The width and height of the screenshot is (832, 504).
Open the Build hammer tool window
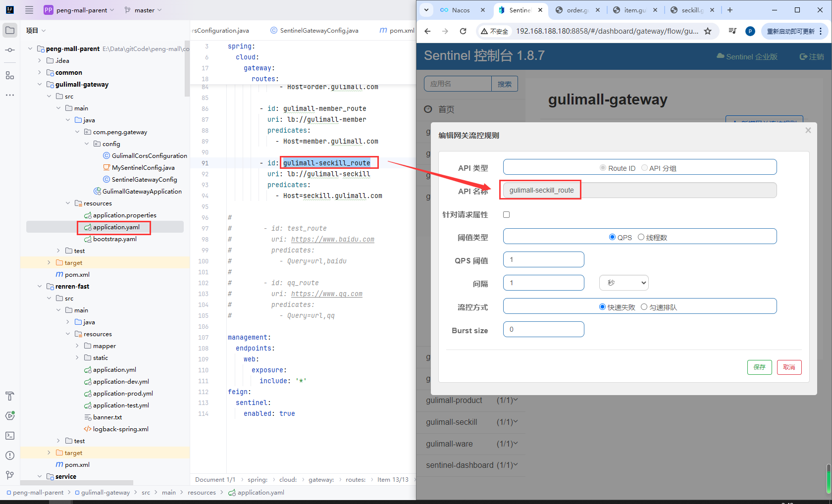pos(10,396)
